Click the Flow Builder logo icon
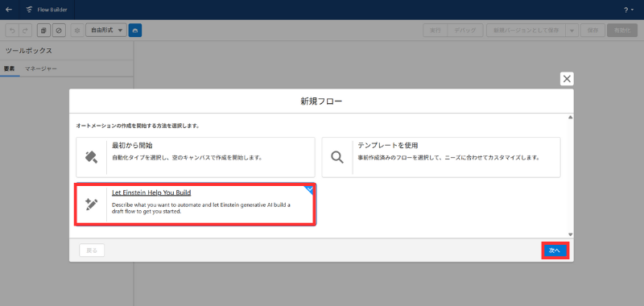This screenshot has width=644, height=306. pos(29,10)
